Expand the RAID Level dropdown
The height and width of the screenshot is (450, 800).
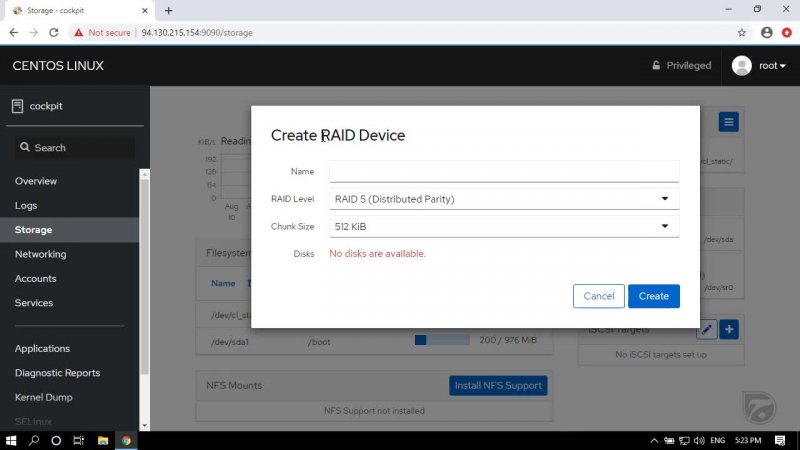pos(504,199)
